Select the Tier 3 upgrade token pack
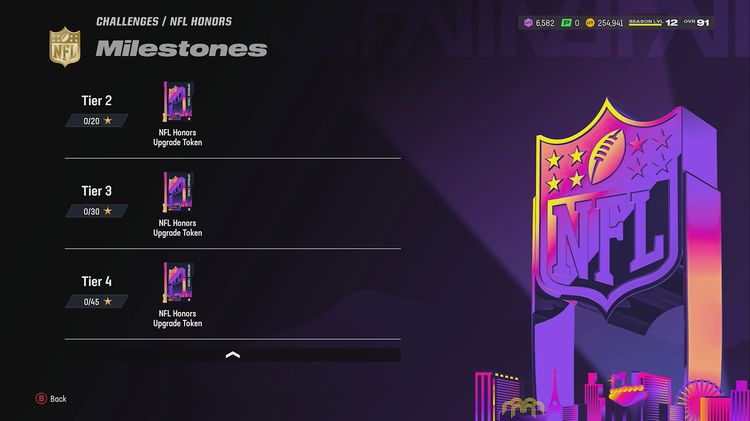Screen dimensions: 750x421 click(x=178, y=192)
